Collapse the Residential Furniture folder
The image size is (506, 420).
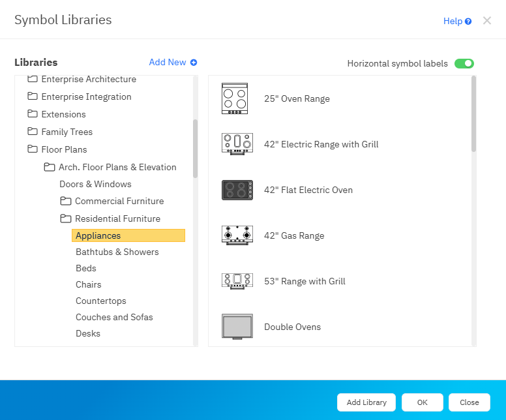pyautogui.click(x=65, y=218)
